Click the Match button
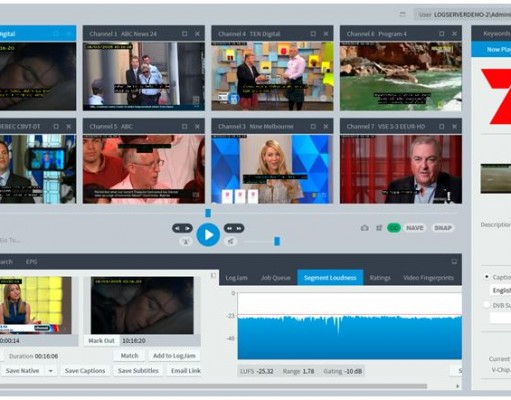This screenshot has height=400, width=511. coord(129,356)
